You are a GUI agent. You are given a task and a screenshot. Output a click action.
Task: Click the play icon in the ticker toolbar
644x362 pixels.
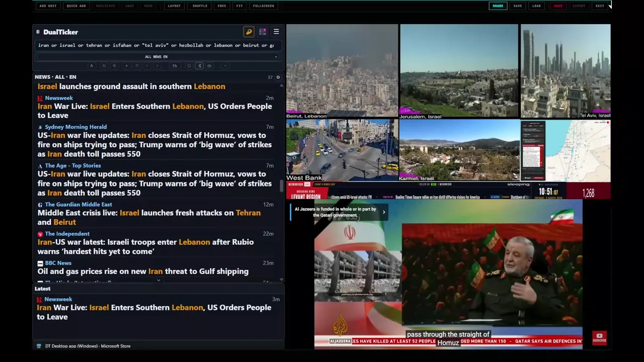pyautogui.click(x=127, y=66)
